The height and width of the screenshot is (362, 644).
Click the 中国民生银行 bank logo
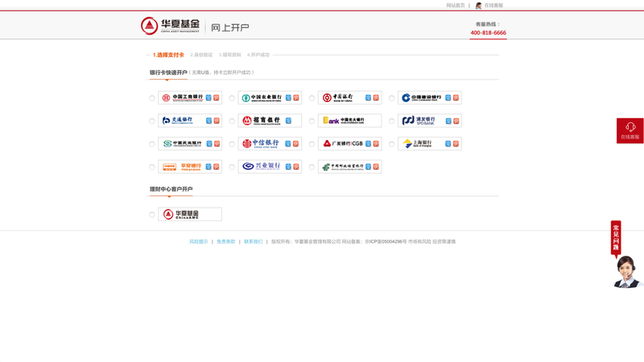(183, 144)
